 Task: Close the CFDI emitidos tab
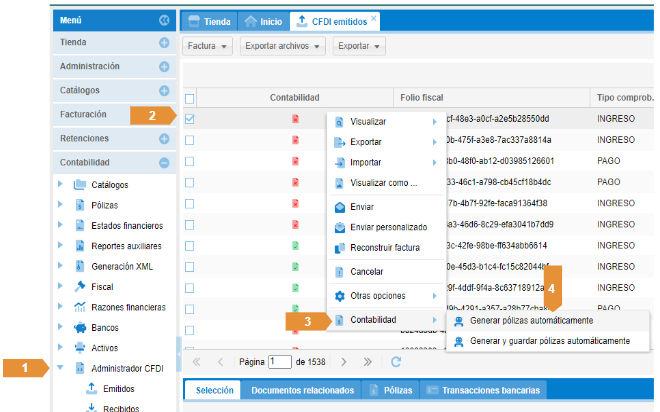pos(374,18)
